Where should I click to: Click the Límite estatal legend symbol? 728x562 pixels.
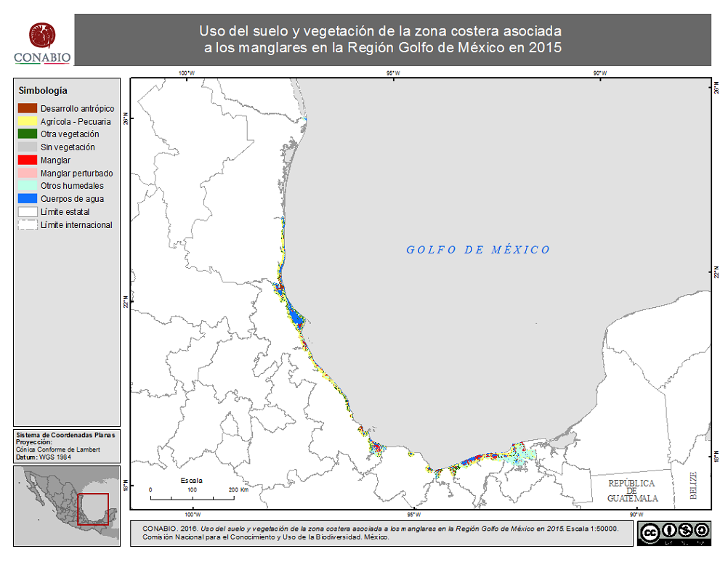(28, 212)
